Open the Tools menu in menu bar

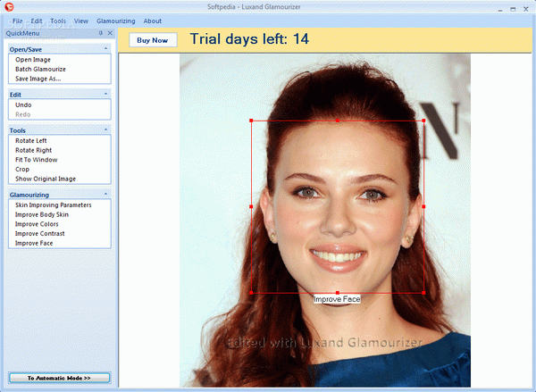[58, 21]
